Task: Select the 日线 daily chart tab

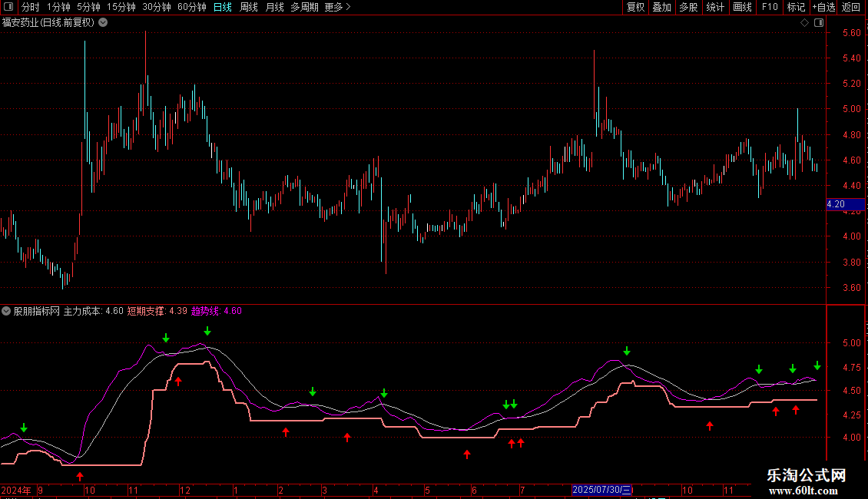Action: pyautogui.click(x=223, y=7)
